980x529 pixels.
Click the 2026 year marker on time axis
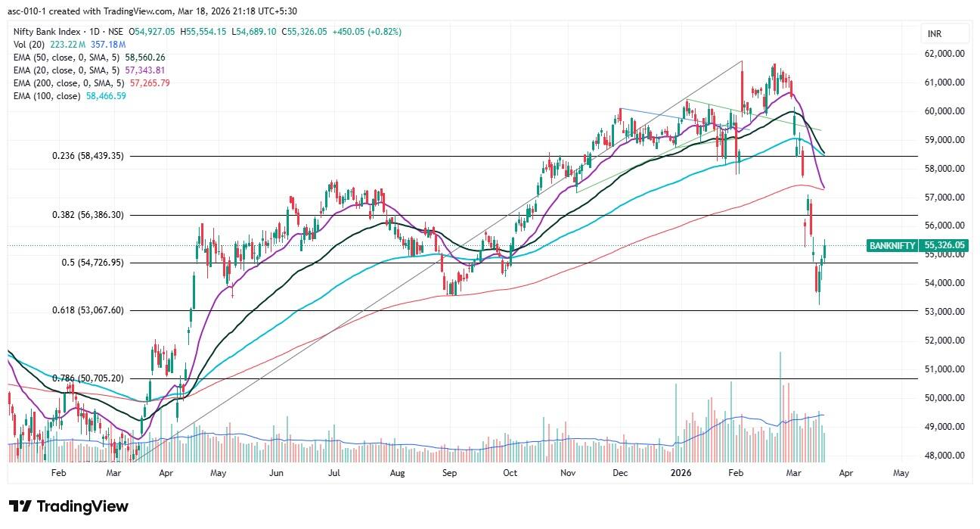click(682, 473)
